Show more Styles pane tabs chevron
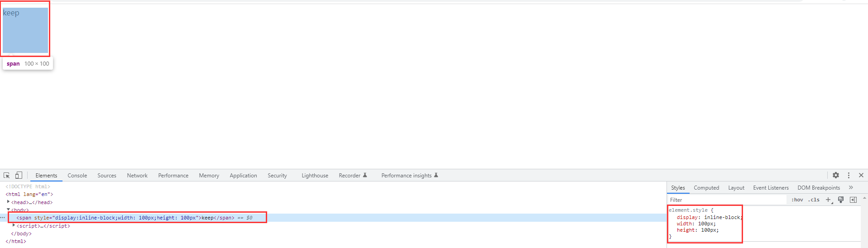 coord(851,187)
